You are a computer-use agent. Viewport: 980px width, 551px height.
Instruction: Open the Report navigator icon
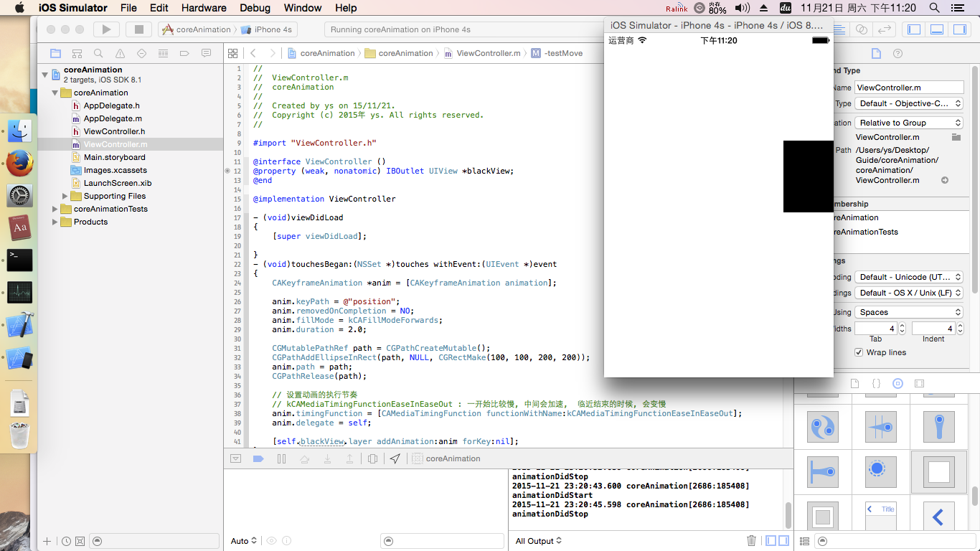click(206, 54)
